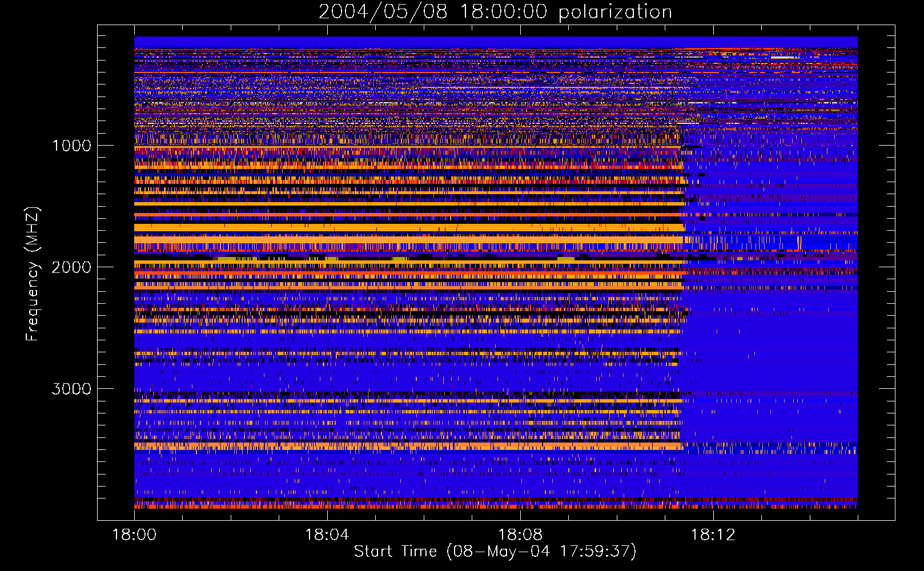Click the 18:00 time tick label
The height and width of the screenshot is (571, 924).
pos(134,534)
